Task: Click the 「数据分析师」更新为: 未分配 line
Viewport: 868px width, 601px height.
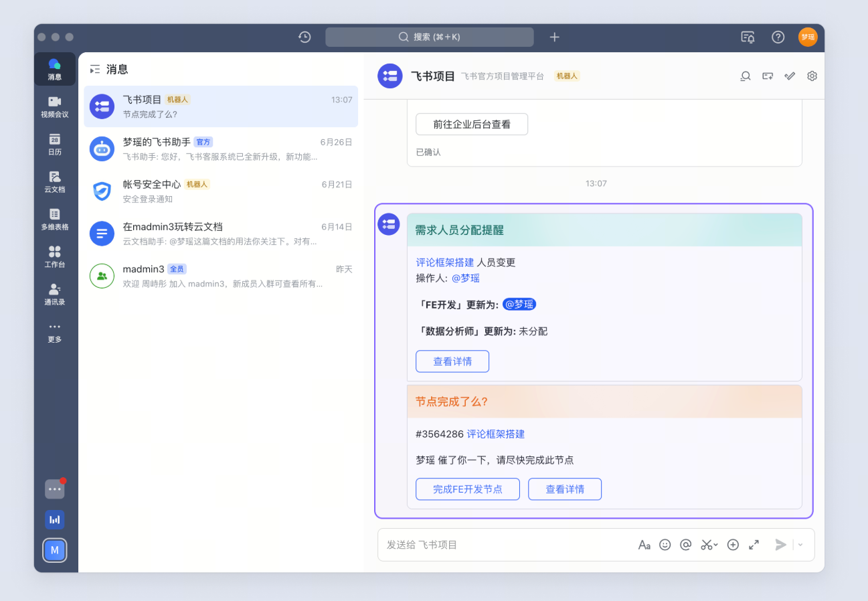Action: (x=482, y=331)
